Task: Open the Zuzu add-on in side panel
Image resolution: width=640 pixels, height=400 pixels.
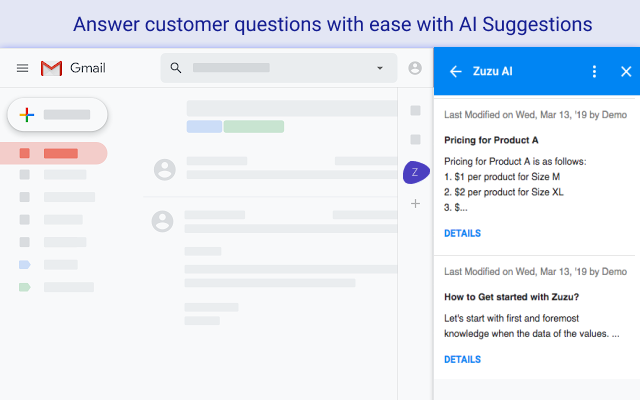Action: [x=415, y=172]
